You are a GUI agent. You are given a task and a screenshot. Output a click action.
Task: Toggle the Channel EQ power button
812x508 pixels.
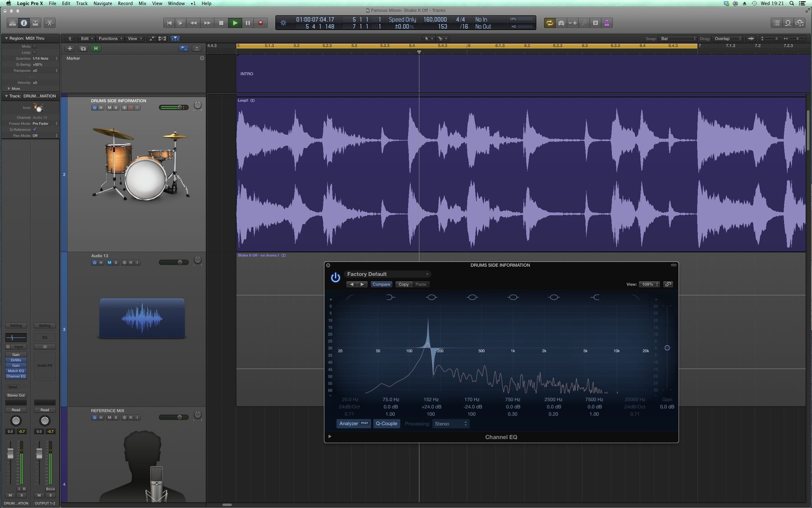(335, 277)
